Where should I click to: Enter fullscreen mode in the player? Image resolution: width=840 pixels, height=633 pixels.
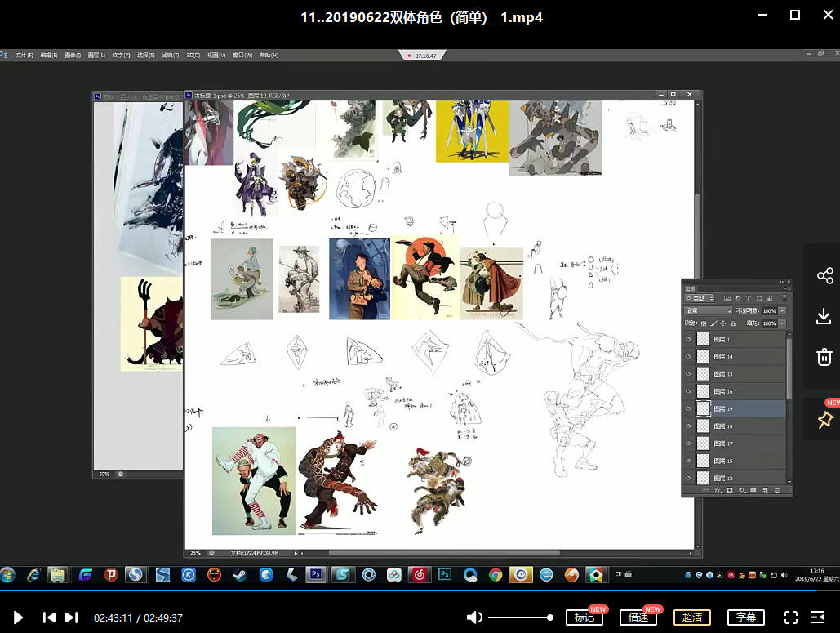(x=790, y=617)
